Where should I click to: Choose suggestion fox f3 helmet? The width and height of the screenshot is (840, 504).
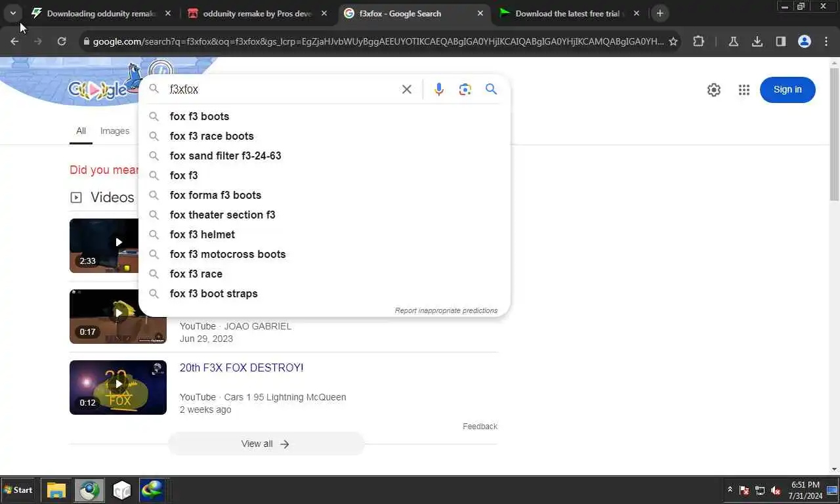(324, 234)
